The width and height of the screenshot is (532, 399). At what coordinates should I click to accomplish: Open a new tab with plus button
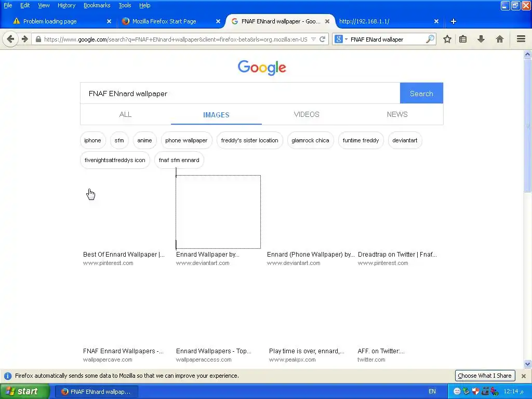(453, 21)
